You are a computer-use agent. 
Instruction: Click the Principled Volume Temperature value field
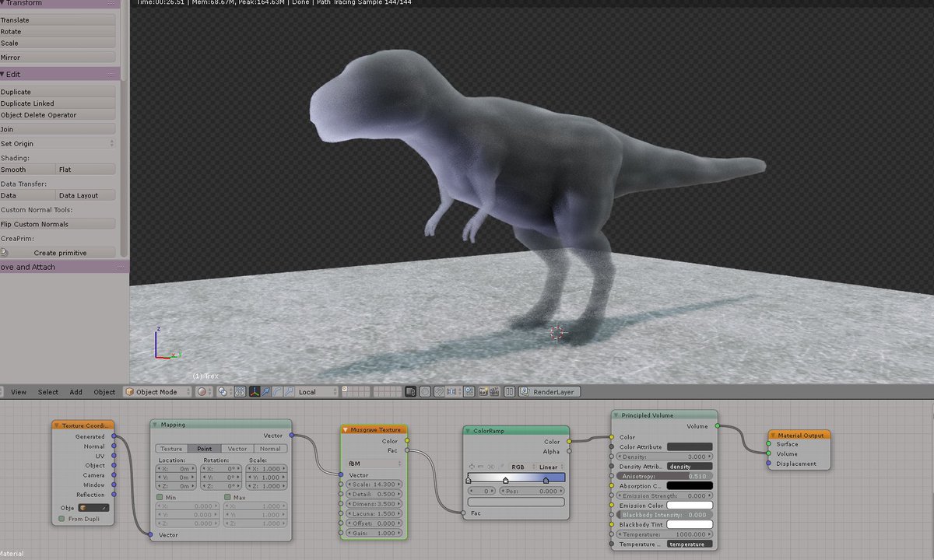tap(665, 534)
